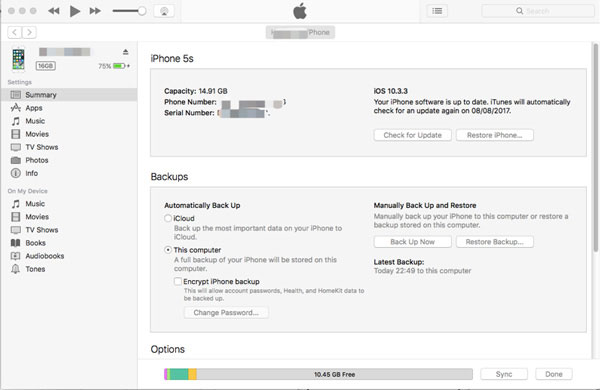Open TV Shows under On My Device
The width and height of the screenshot is (600, 390).
(69, 230)
